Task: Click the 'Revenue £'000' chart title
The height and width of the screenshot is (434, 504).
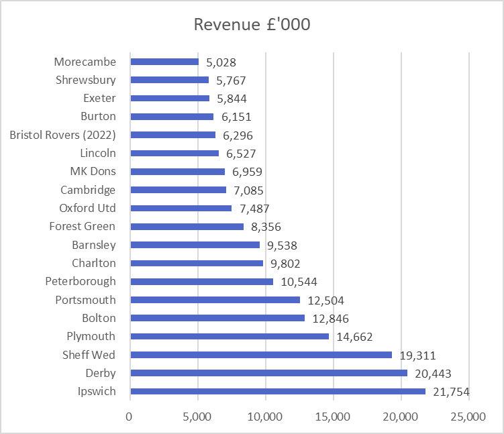Action: tap(252, 24)
